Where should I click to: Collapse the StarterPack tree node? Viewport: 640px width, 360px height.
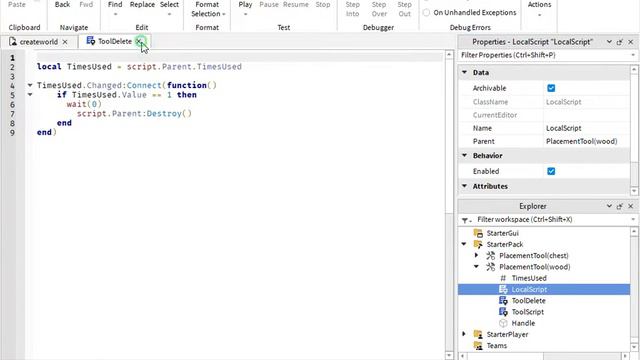coord(464,244)
